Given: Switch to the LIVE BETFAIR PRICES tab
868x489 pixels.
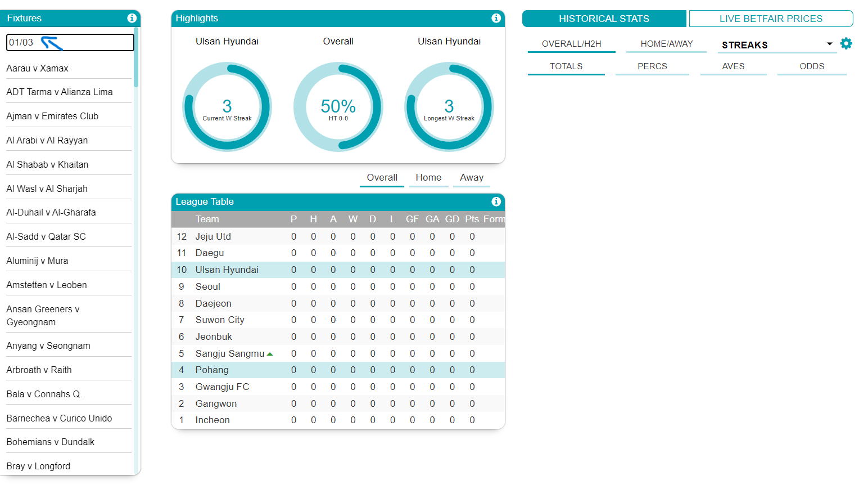Looking at the screenshot, I should tap(771, 19).
